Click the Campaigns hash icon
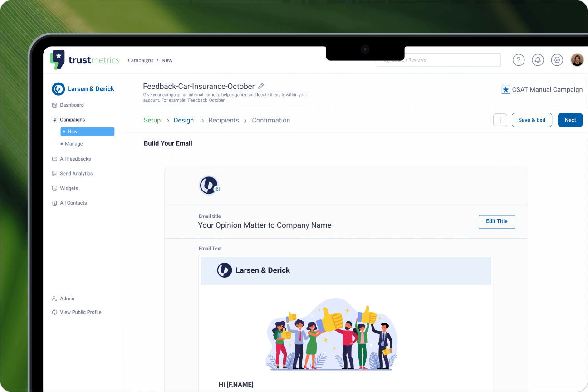Image resolution: width=588 pixels, height=392 pixels. [54, 120]
